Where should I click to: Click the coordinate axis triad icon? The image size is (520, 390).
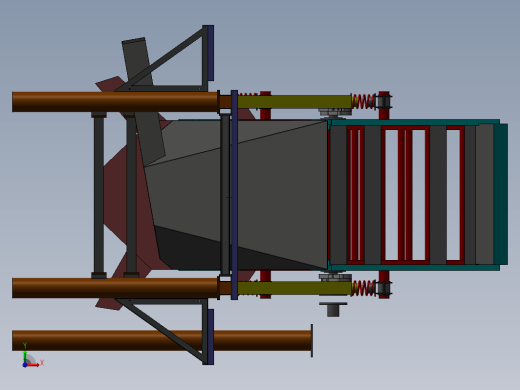(32, 356)
